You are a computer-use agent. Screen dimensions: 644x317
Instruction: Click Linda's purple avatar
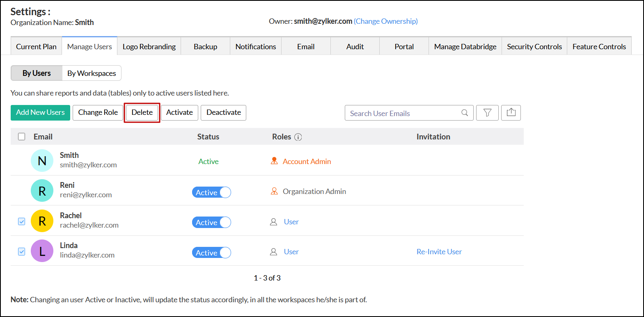[42, 251]
